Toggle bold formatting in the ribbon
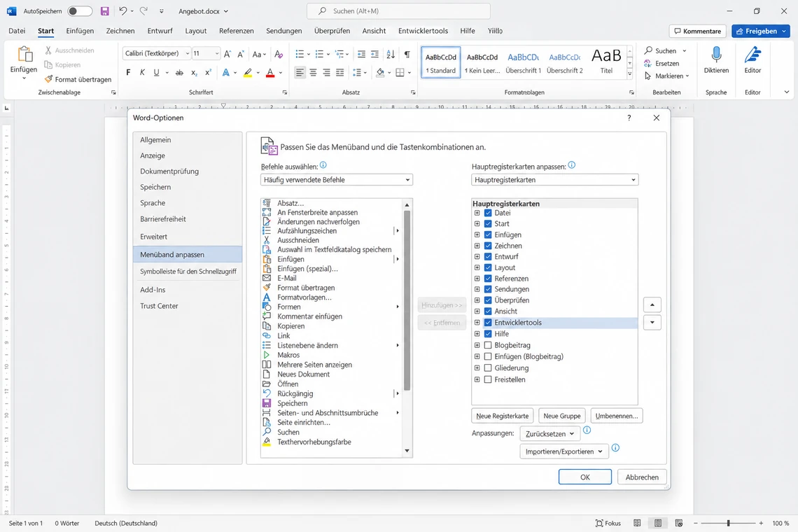Viewport: 798px width, 532px height. [128, 73]
